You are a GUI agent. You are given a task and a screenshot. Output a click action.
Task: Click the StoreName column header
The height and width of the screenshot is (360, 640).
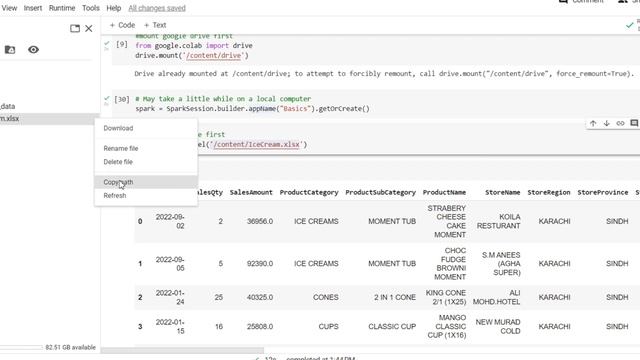coord(502,192)
